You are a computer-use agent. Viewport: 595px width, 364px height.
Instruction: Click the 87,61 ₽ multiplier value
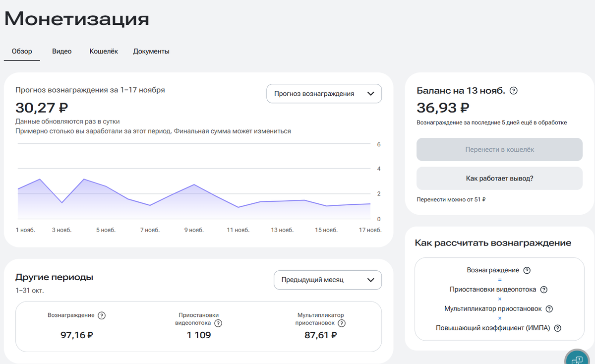pyautogui.click(x=321, y=335)
